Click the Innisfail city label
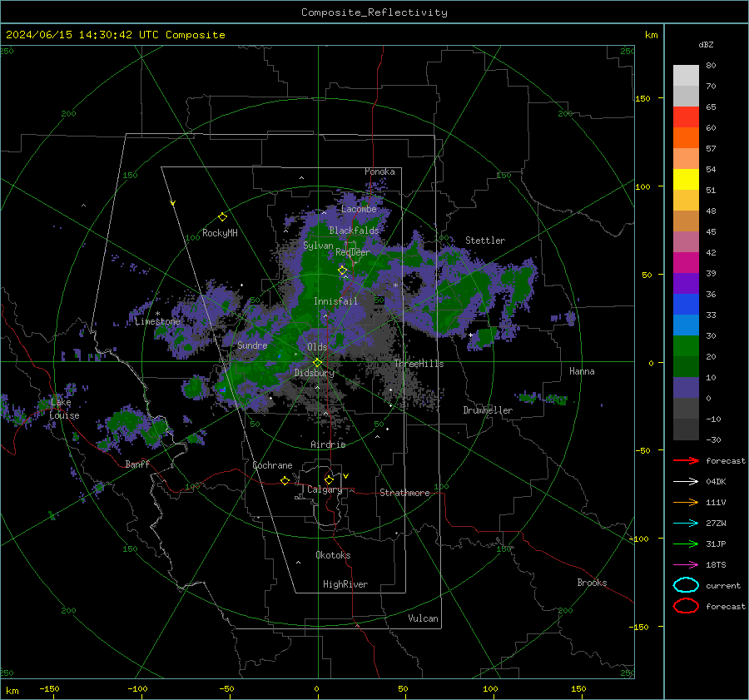Viewport: 749px width, 700px height. [335, 301]
